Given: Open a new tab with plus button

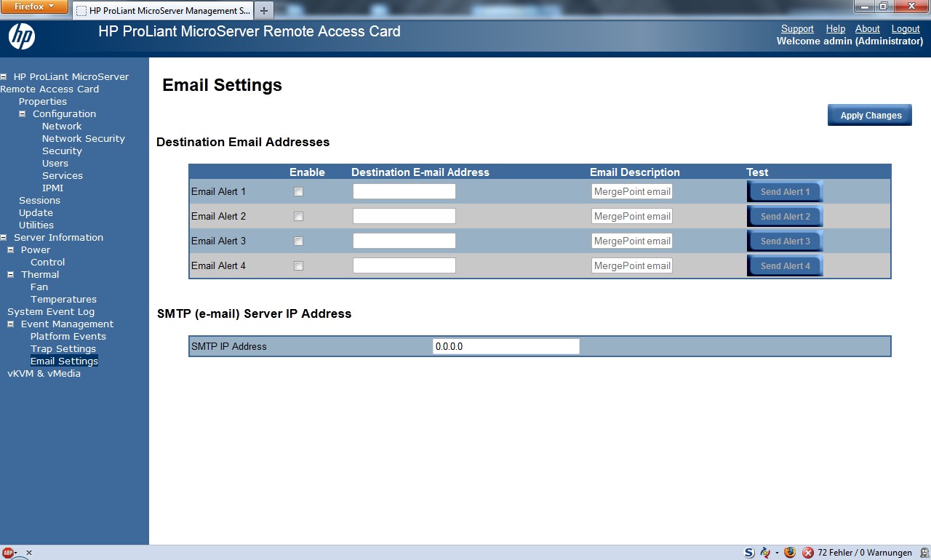Looking at the screenshot, I should [263, 10].
